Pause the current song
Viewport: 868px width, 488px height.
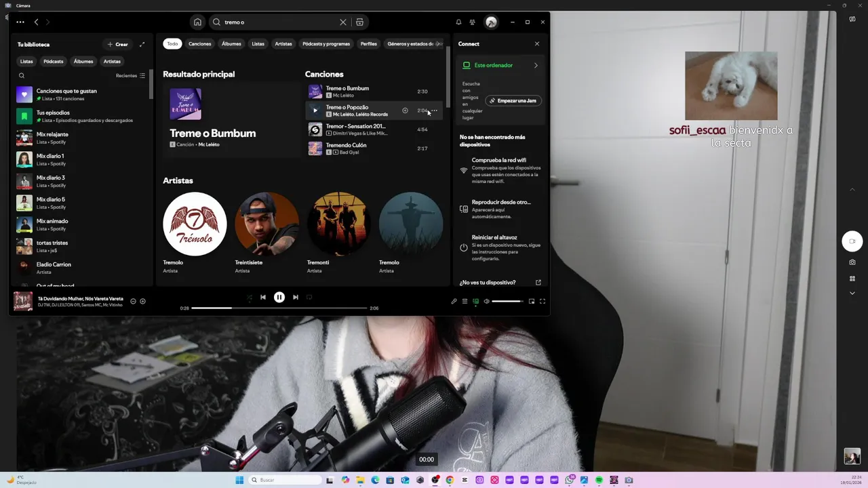pyautogui.click(x=279, y=297)
